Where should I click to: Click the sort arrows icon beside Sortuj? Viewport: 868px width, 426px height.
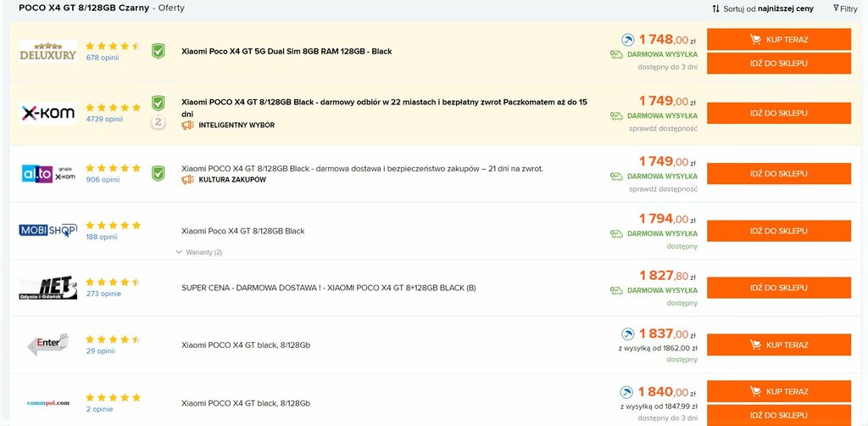click(x=715, y=8)
